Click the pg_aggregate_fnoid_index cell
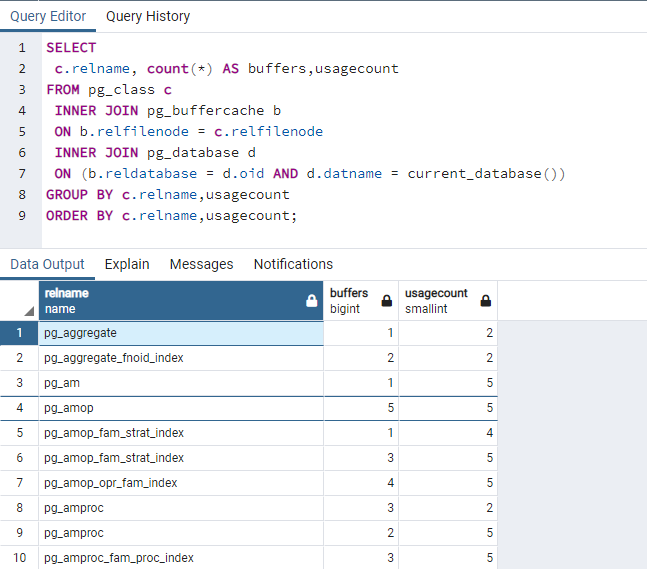 click(x=180, y=358)
